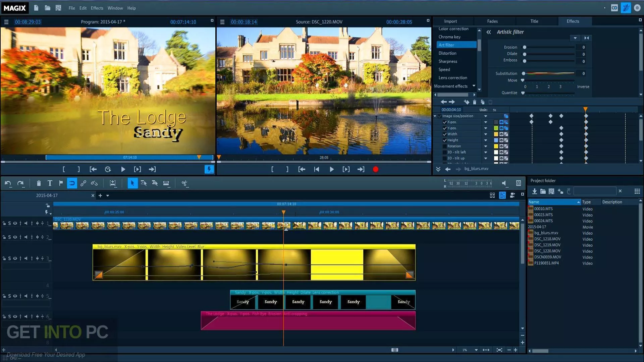Collapse the Image size/position group
Image resolution: width=644 pixels, height=362 pixels.
[x=435, y=116]
